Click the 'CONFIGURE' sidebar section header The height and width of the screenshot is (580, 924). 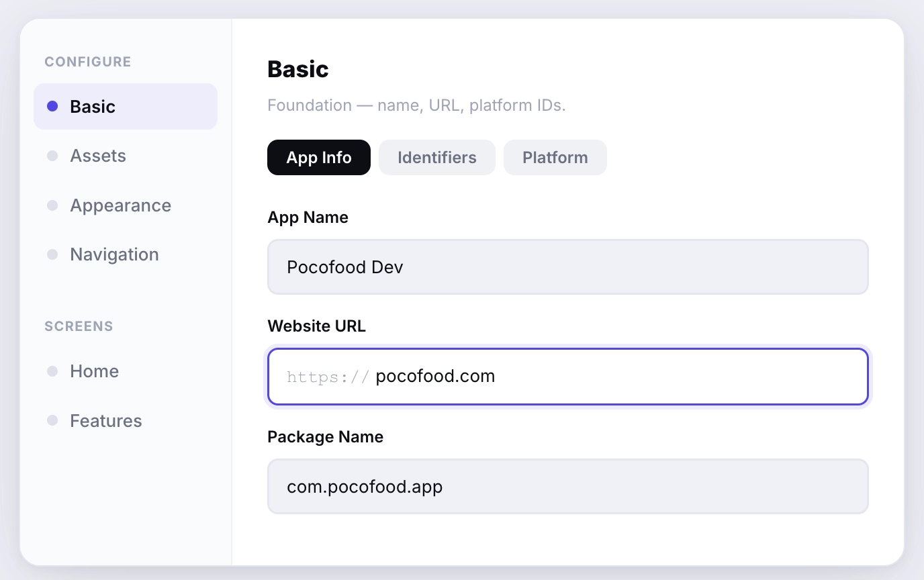88,62
